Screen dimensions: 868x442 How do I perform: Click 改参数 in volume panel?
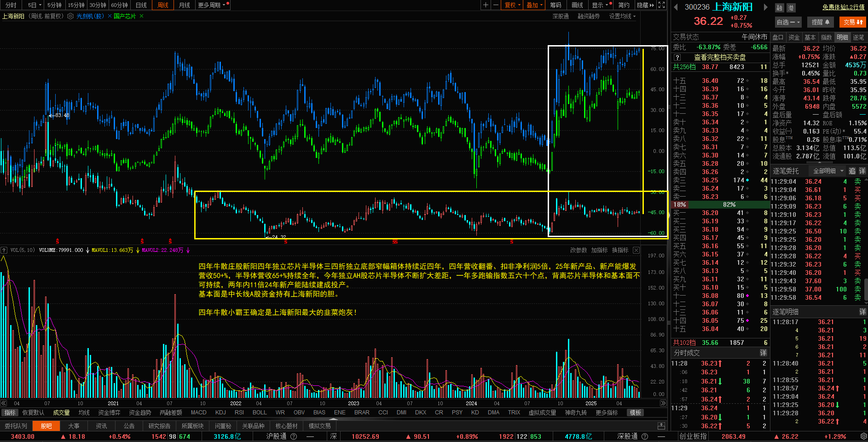(579, 250)
